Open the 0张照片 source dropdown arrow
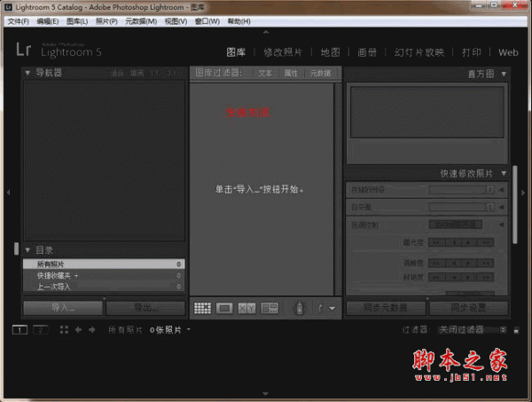The height and width of the screenshot is (402, 532). (x=189, y=329)
